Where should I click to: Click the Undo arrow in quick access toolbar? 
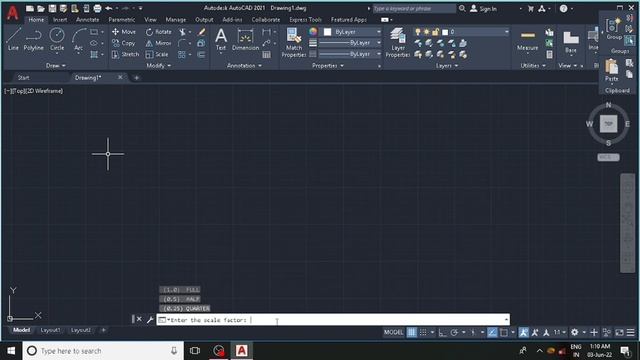click(109, 8)
